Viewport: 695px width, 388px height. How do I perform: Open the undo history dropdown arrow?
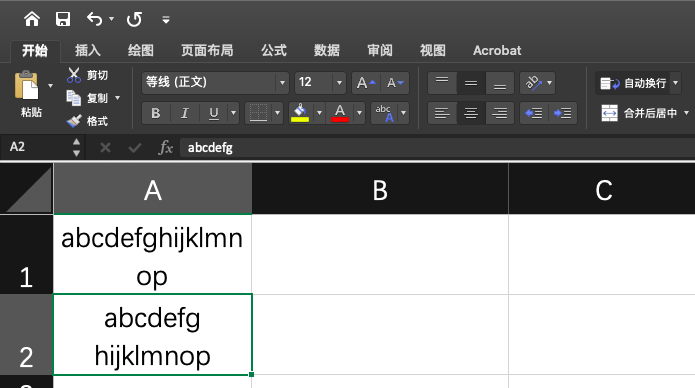coord(111,19)
